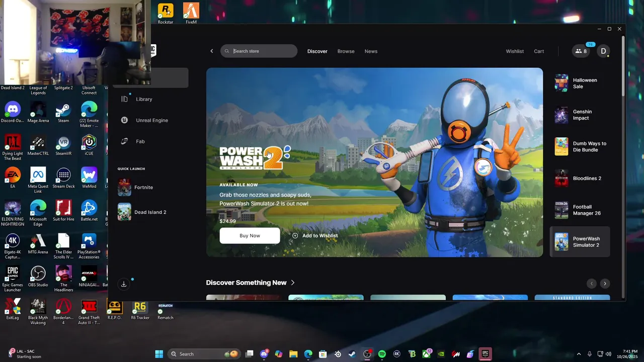The height and width of the screenshot is (362, 644).
Task: Go to previous Discover carousel page
Action: [592, 284]
